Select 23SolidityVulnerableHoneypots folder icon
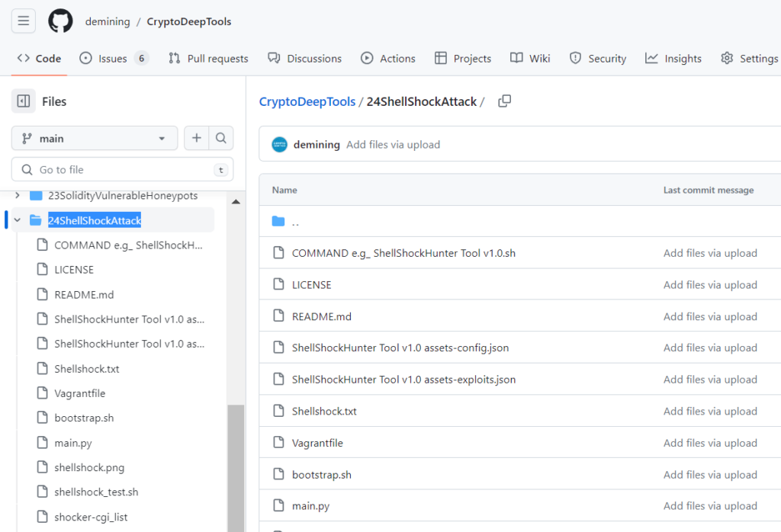The width and height of the screenshot is (781, 532). (36, 196)
